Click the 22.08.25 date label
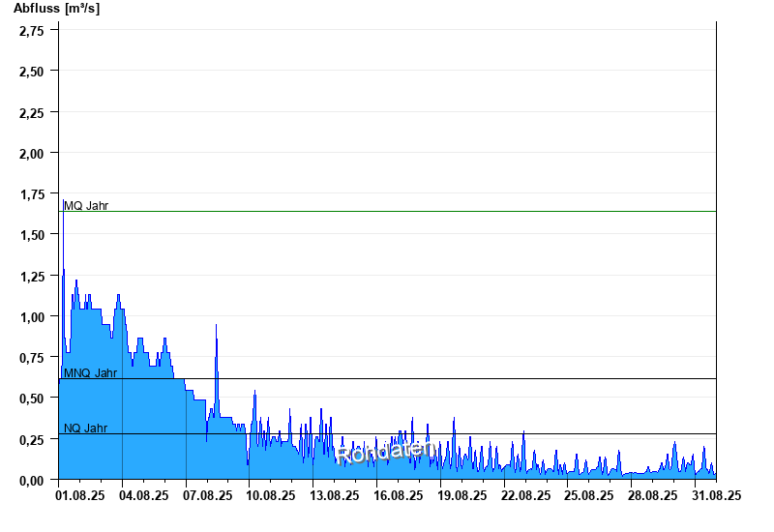This screenshot has width=774, height=532. coord(524,495)
